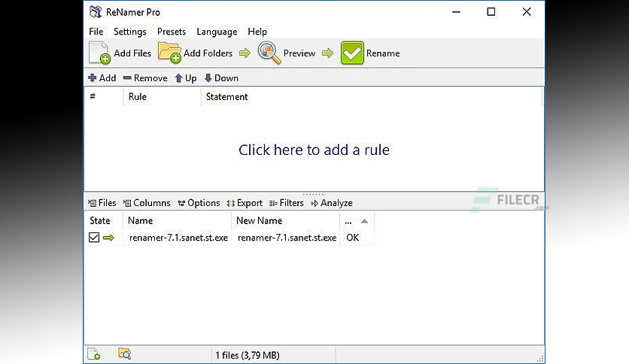
Task: Open the Files dropdown menu
Action: pos(102,203)
